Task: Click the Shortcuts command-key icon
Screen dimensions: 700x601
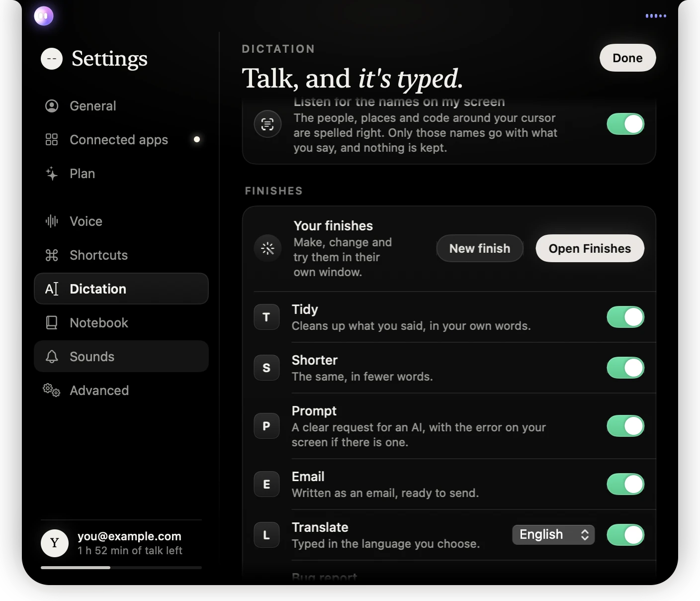Action: [52, 255]
